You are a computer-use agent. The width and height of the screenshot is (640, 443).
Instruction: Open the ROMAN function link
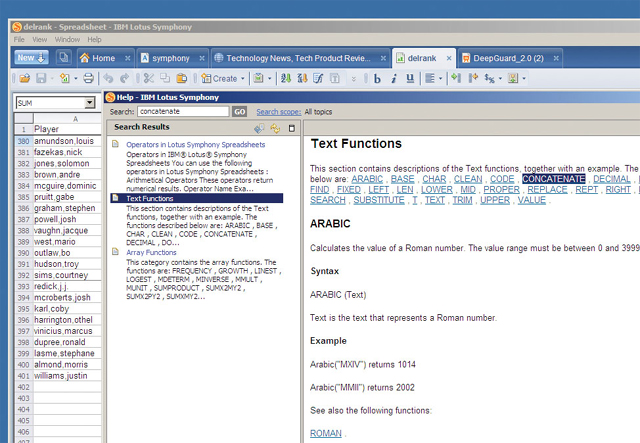coord(326,433)
